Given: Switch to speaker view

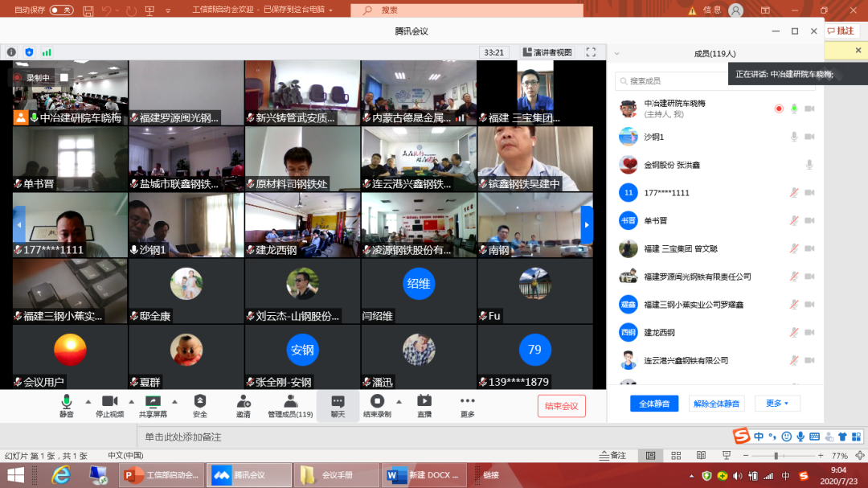Looking at the screenshot, I should [547, 52].
